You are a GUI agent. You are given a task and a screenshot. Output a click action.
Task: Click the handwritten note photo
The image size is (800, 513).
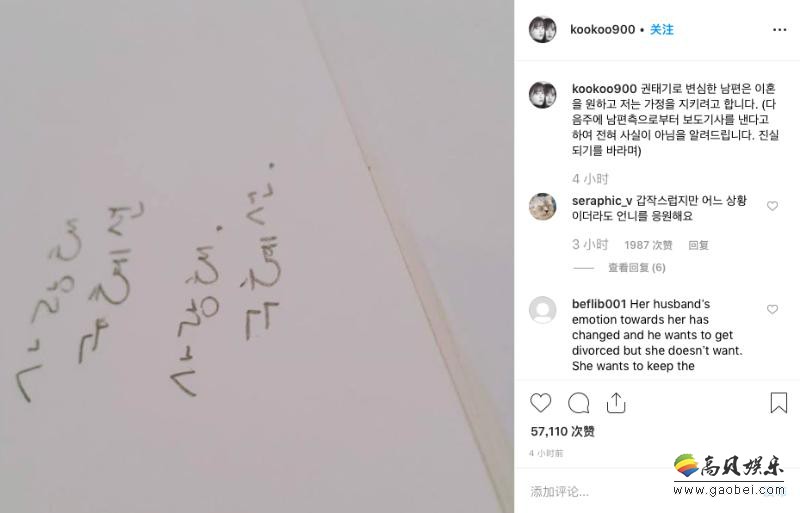point(257,256)
